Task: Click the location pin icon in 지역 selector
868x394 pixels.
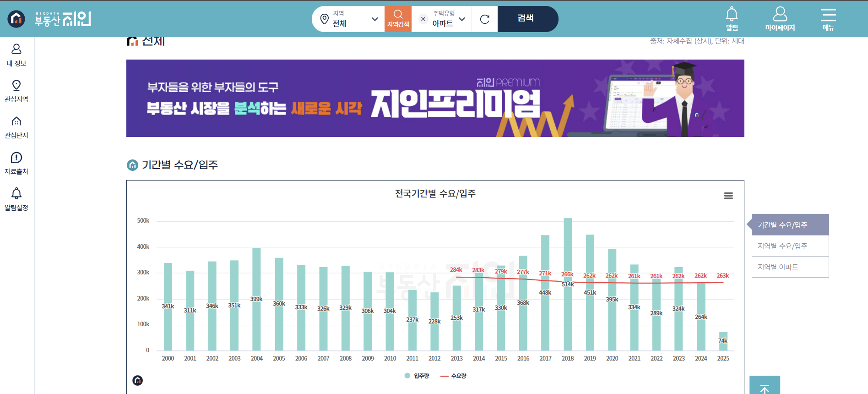Action: [324, 19]
